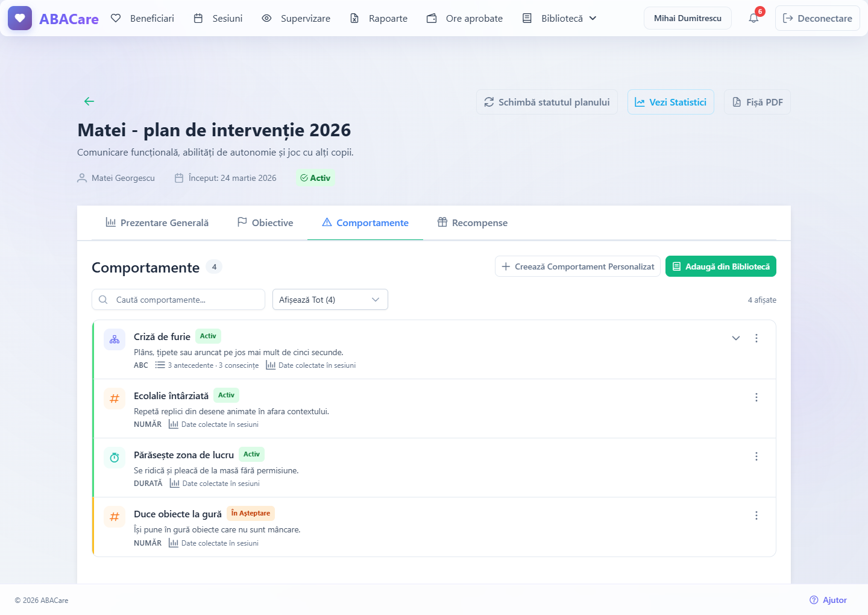Go to the Supervizare page
The height and width of the screenshot is (615, 868).
point(296,18)
